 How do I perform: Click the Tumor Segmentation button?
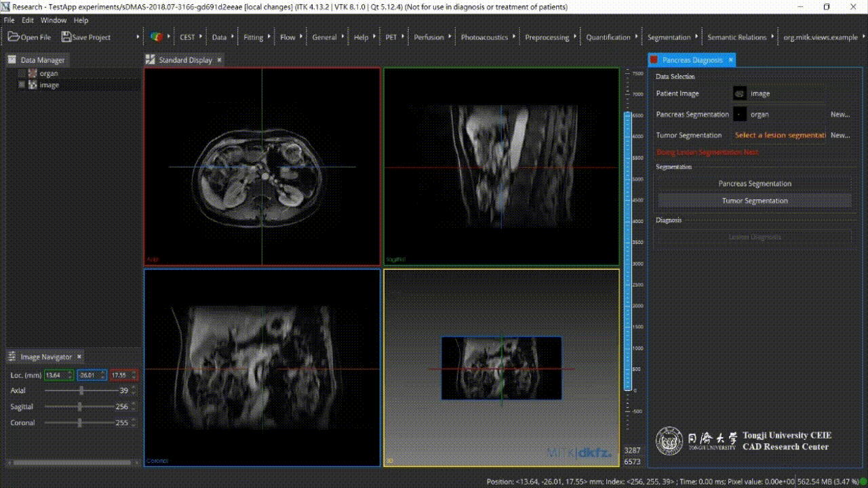tap(754, 201)
